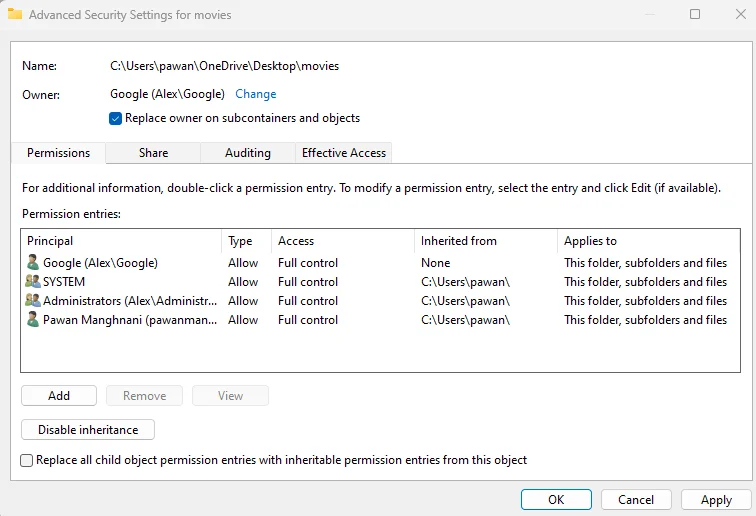Screen dimensions: 756x516
Task: Confirm with the OK button
Action: click(556, 500)
